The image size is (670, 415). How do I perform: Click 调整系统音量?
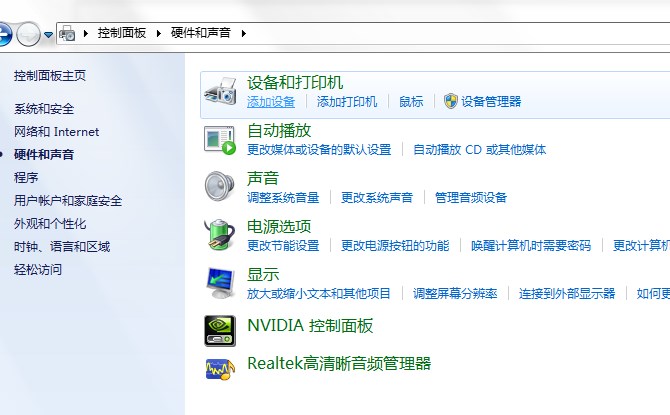point(283,197)
